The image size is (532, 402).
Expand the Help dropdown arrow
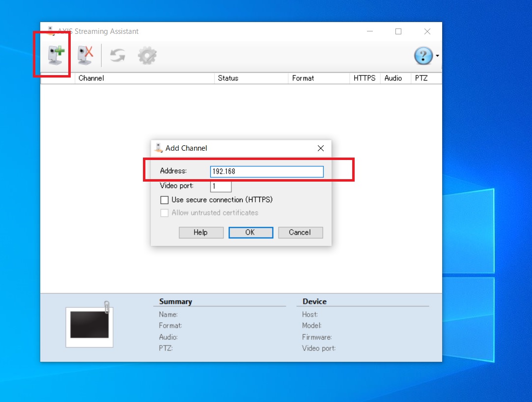[437, 56]
